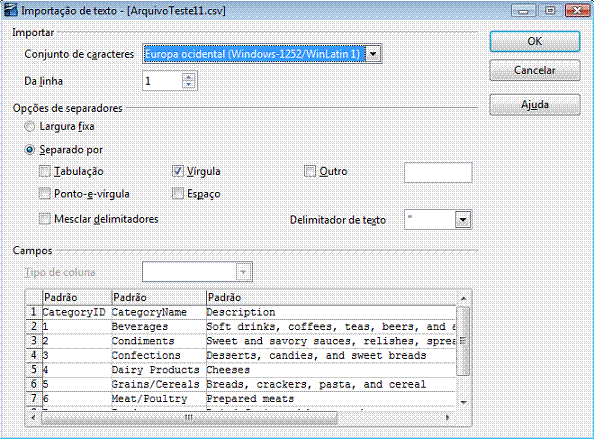Minimize the import dialog window
The image size is (594, 439).
[524, 10]
